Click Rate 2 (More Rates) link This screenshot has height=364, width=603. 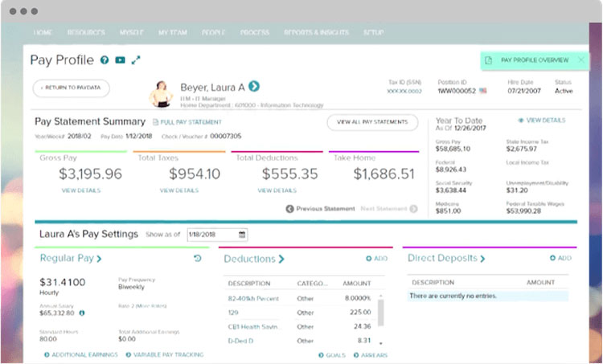tap(142, 306)
